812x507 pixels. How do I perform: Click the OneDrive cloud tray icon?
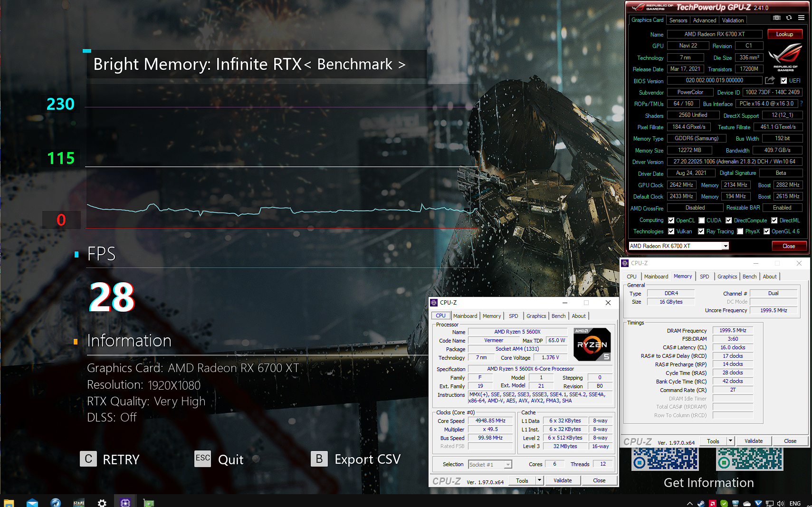(746, 503)
